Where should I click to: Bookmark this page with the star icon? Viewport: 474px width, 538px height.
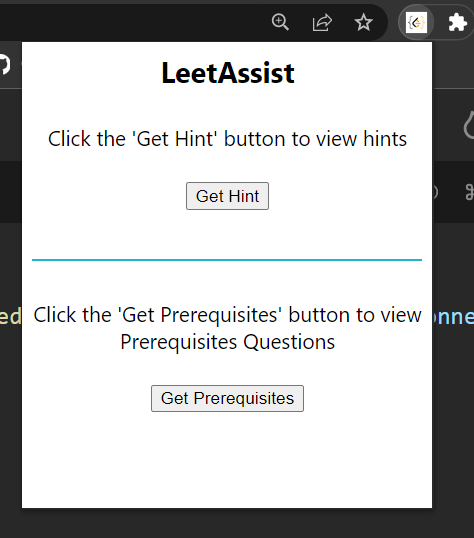[363, 23]
